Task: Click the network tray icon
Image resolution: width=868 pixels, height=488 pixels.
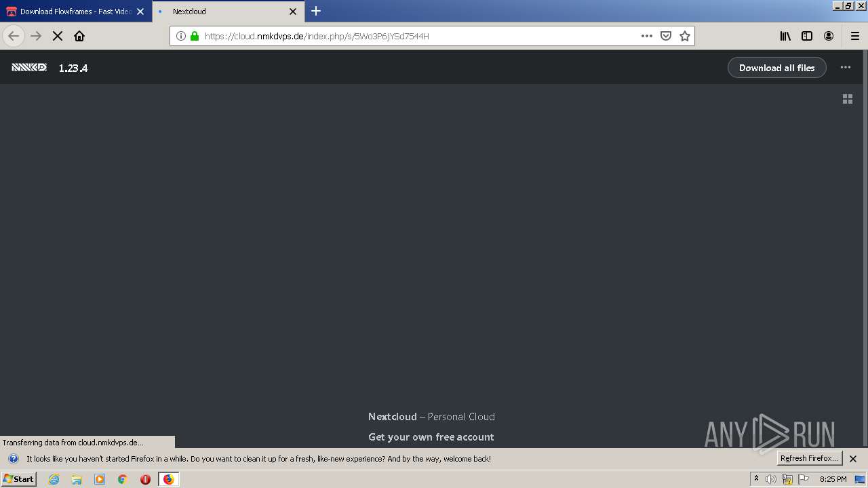Action: (787, 479)
